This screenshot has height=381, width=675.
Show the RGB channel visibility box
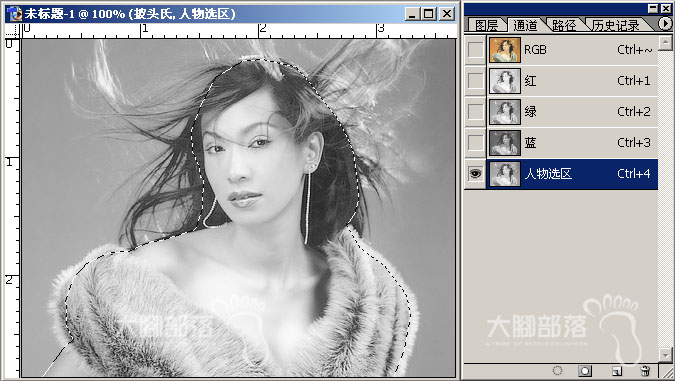point(475,50)
